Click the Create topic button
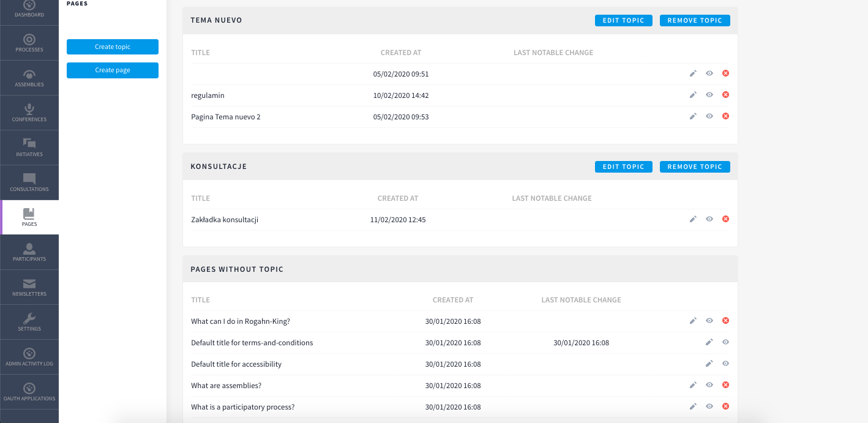 113,47
